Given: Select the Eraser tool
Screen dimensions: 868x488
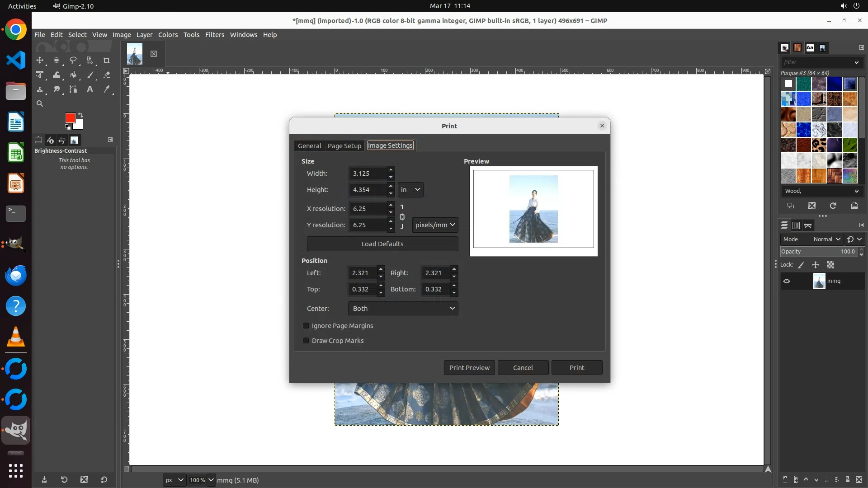Looking at the screenshot, I should tap(107, 75).
